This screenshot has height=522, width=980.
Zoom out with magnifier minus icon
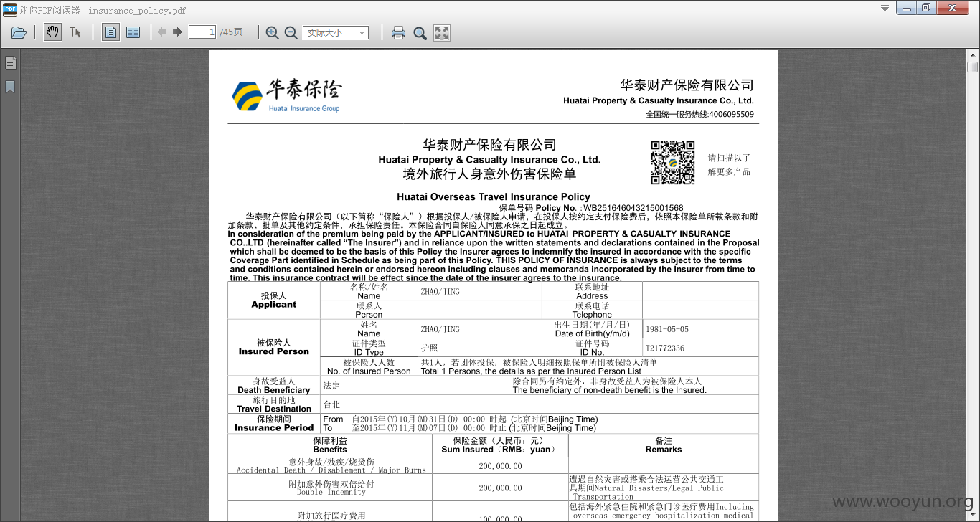coord(291,32)
